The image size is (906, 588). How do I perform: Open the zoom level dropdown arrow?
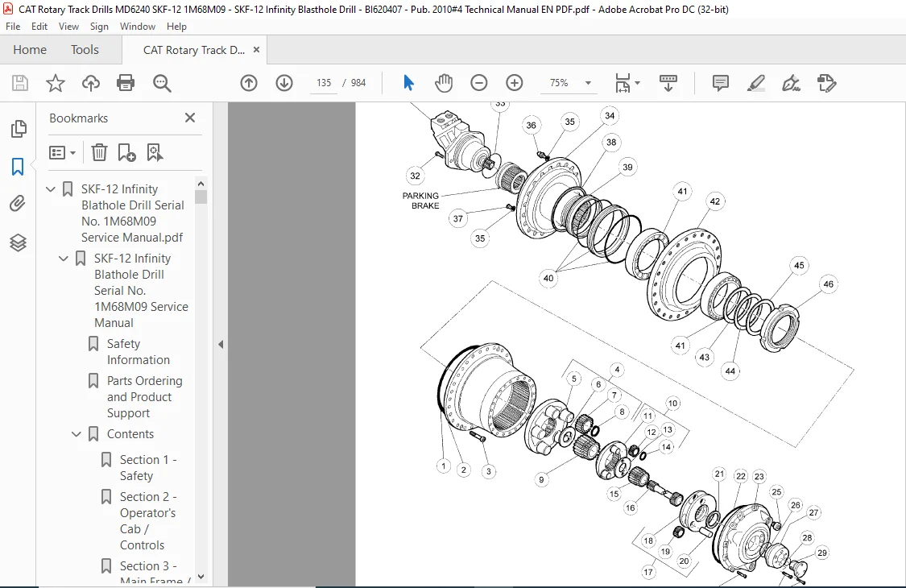click(588, 83)
